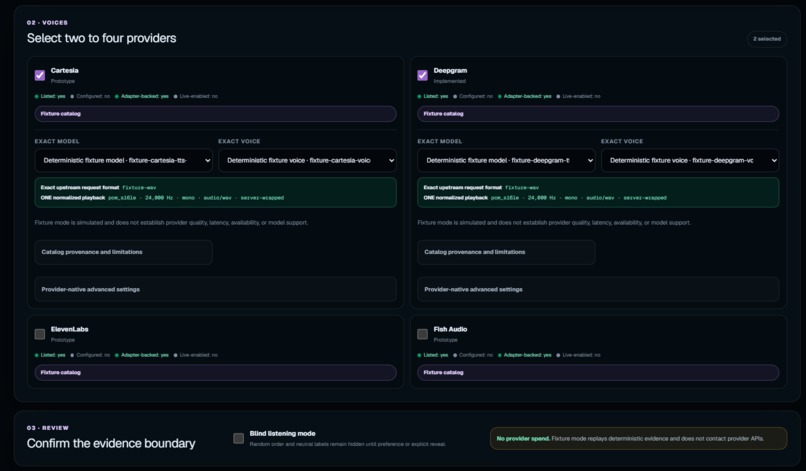806x471 pixels.
Task: Uncheck the Deepgram provider checkbox
Action: 423,76
